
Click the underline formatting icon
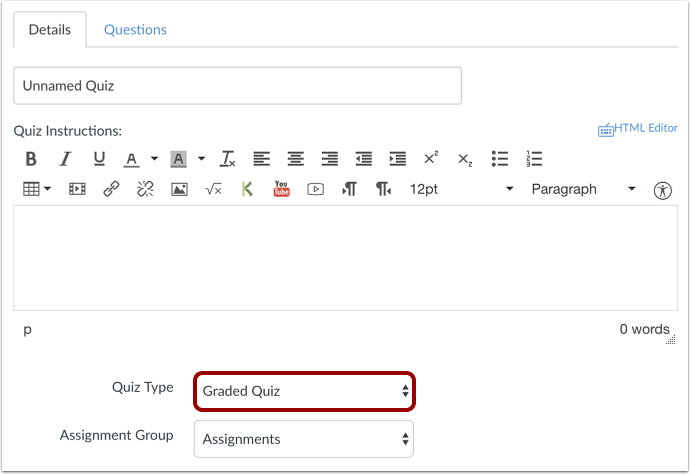99,159
